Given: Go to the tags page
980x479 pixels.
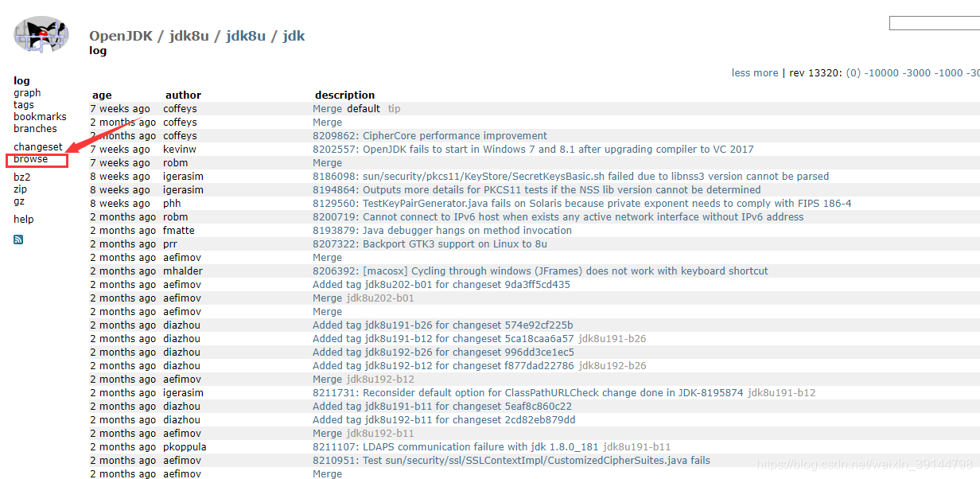Looking at the screenshot, I should [24, 105].
